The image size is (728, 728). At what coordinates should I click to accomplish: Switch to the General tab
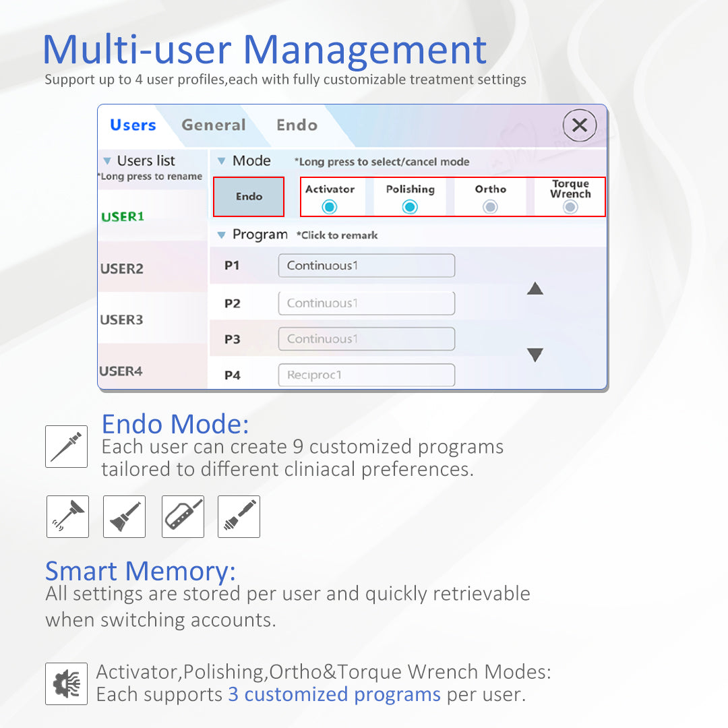click(214, 125)
